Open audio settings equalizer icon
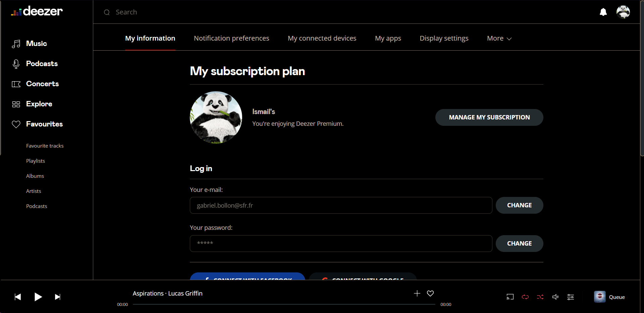This screenshot has width=644, height=313. pos(571,297)
